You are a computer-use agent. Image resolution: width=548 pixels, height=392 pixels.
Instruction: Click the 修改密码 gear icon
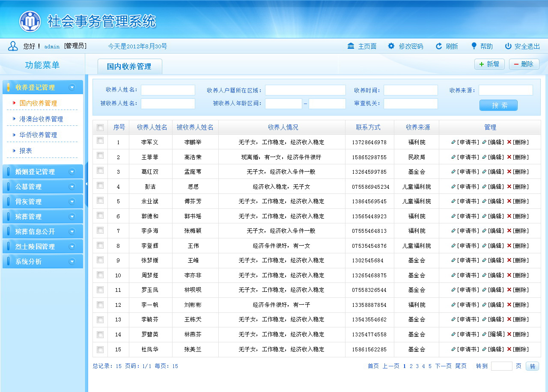[x=391, y=46]
